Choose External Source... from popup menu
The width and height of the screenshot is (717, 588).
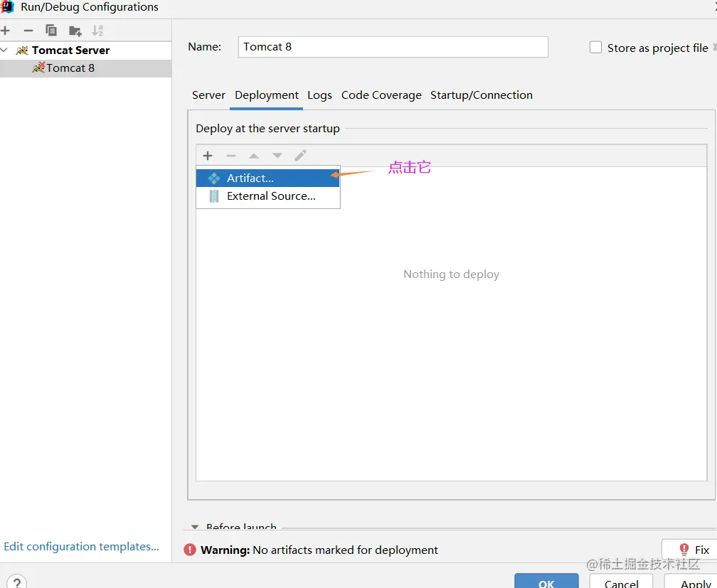268,196
